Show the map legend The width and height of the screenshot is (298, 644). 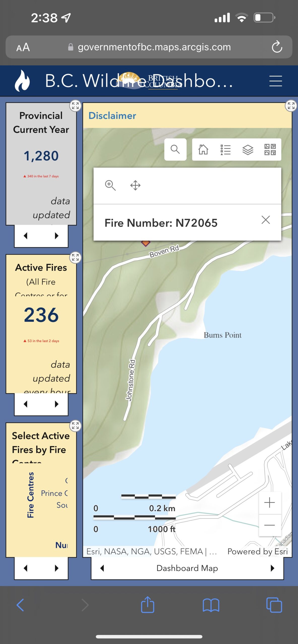click(x=225, y=149)
